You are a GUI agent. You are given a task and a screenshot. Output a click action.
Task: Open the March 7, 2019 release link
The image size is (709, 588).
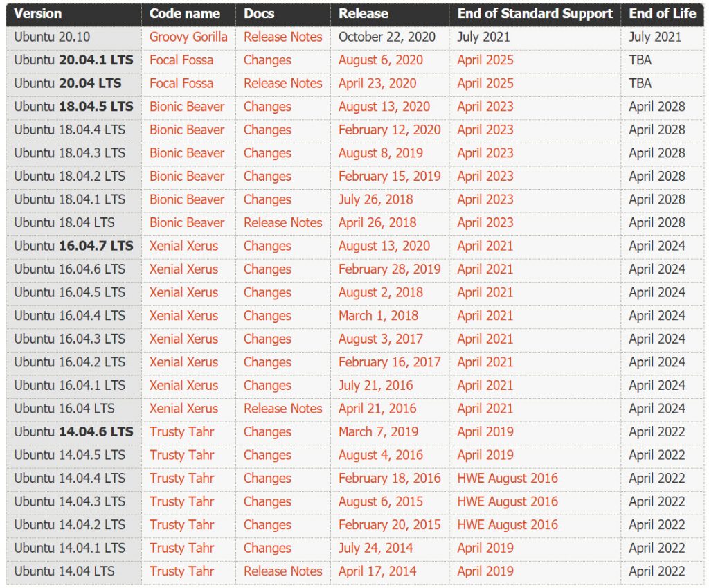tap(379, 432)
